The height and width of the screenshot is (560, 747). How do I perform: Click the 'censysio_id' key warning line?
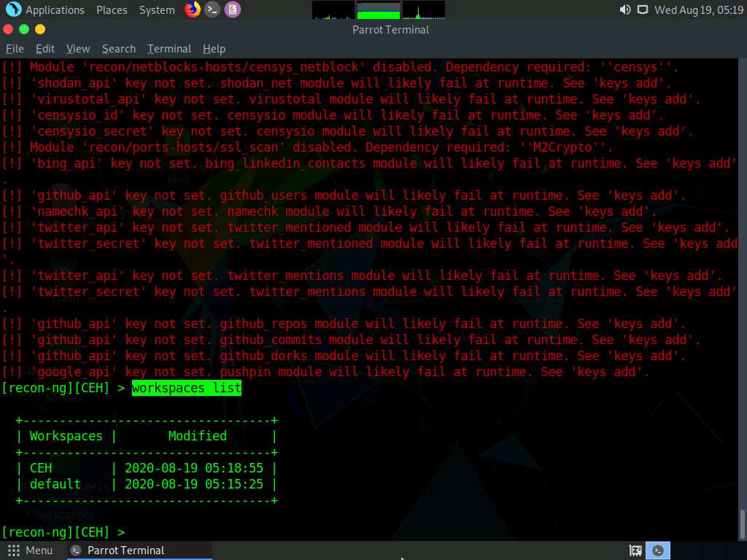(x=333, y=115)
